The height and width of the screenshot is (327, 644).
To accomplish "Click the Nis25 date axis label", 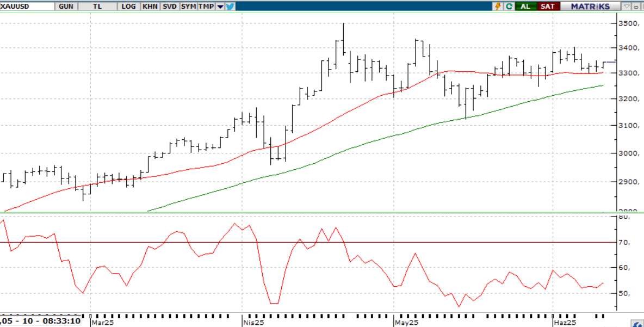I will click(253, 323).
